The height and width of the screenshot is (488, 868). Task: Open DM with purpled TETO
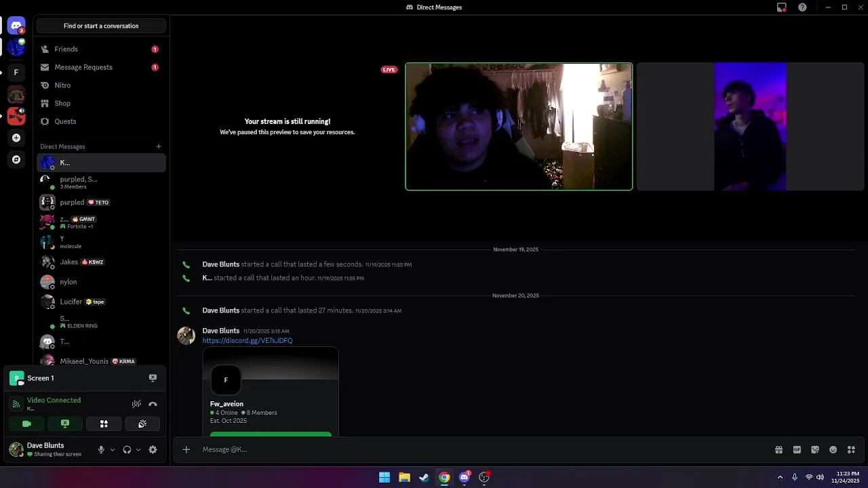pyautogui.click(x=101, y=202)
